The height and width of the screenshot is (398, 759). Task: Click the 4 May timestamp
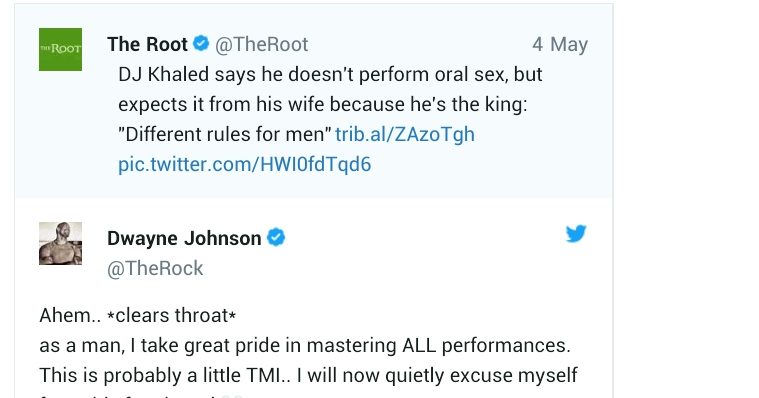pyautogui.click(x=560, y=45)
